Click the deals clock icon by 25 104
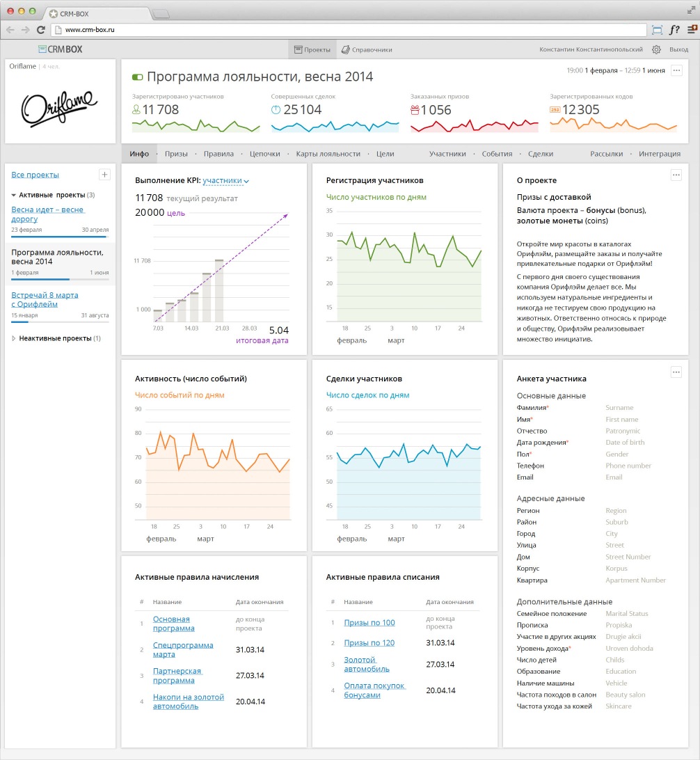Screen dimensions: 700x760 pyautogui.click(x=276, y=110)
